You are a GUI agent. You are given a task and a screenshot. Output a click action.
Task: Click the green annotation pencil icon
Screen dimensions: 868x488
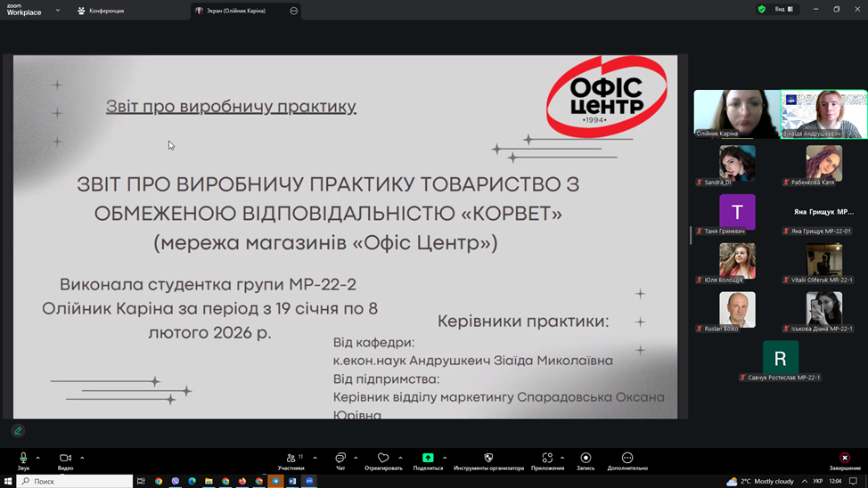tap(18, 431)
